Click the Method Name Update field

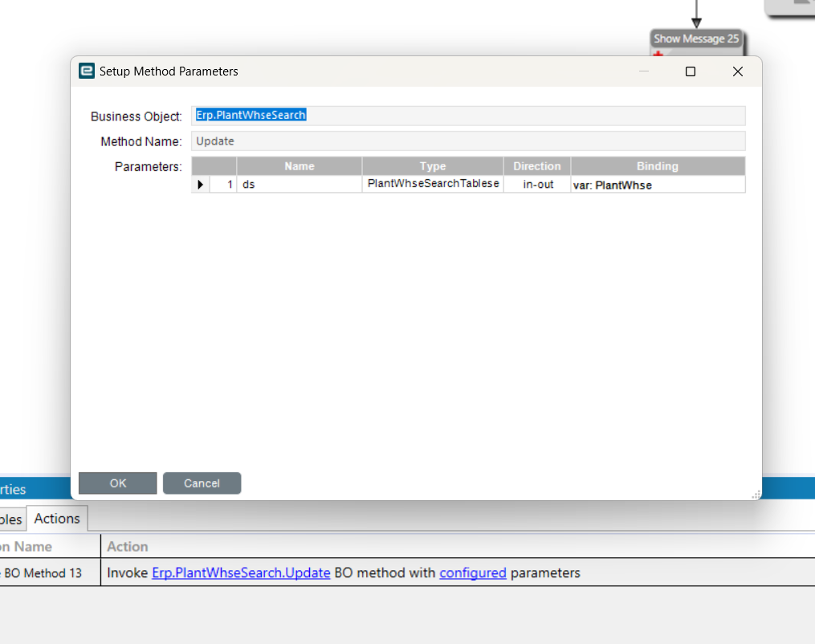pyautogui.click(x=468, y=141)
